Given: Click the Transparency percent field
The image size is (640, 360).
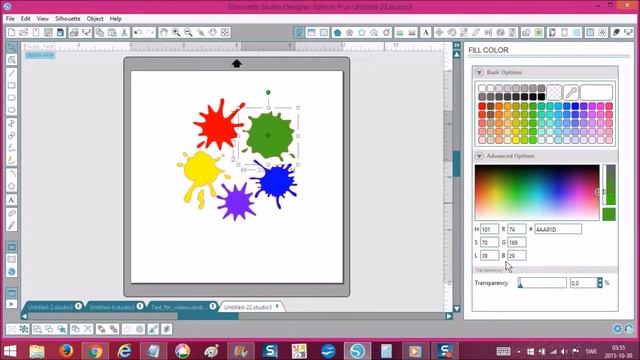Looking at the screenshot, I should point(583,282).
